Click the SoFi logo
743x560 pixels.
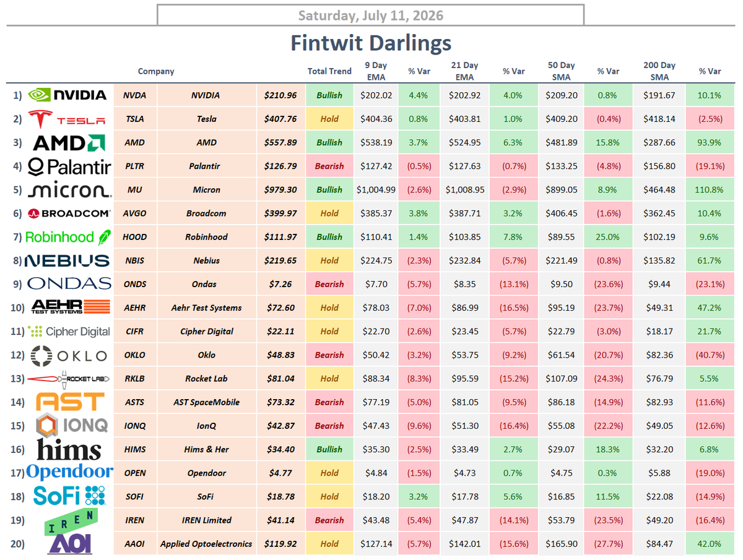(69, 496)
